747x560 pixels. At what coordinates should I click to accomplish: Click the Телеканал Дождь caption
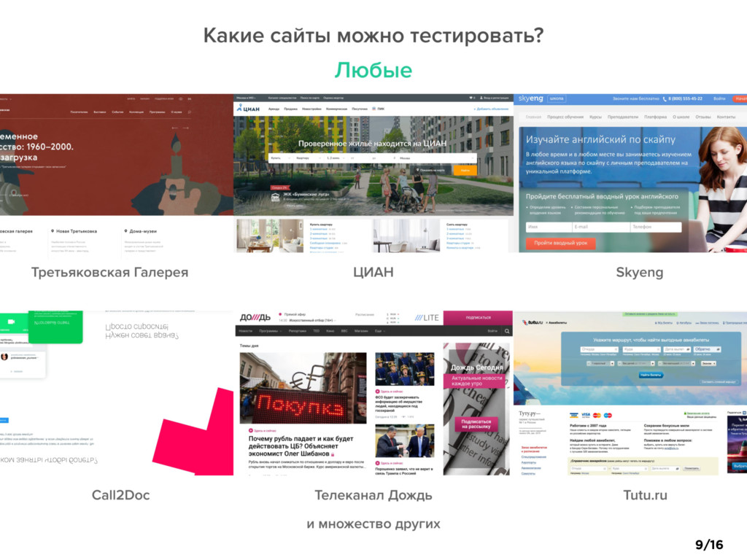click(373, 495)
